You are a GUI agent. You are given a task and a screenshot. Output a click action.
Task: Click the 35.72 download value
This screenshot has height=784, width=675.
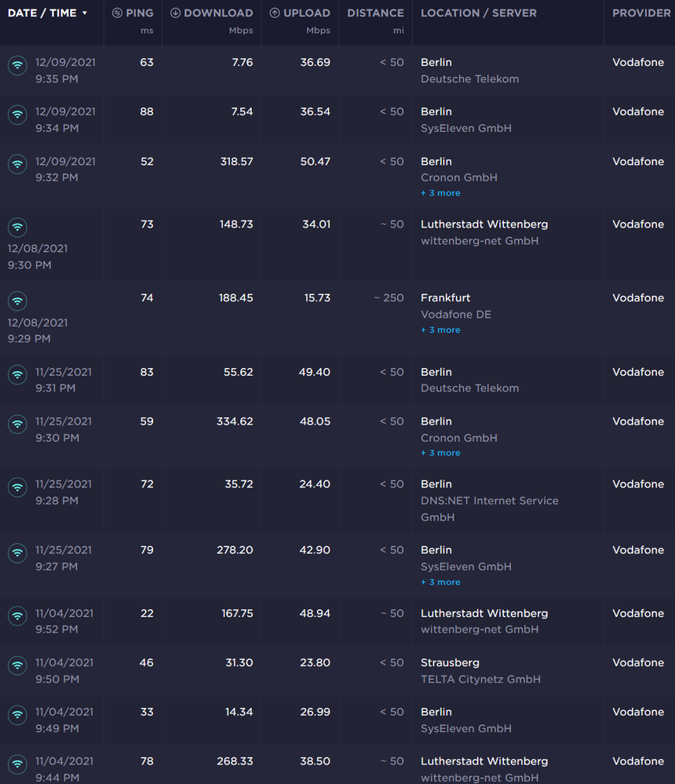point(239,484)
